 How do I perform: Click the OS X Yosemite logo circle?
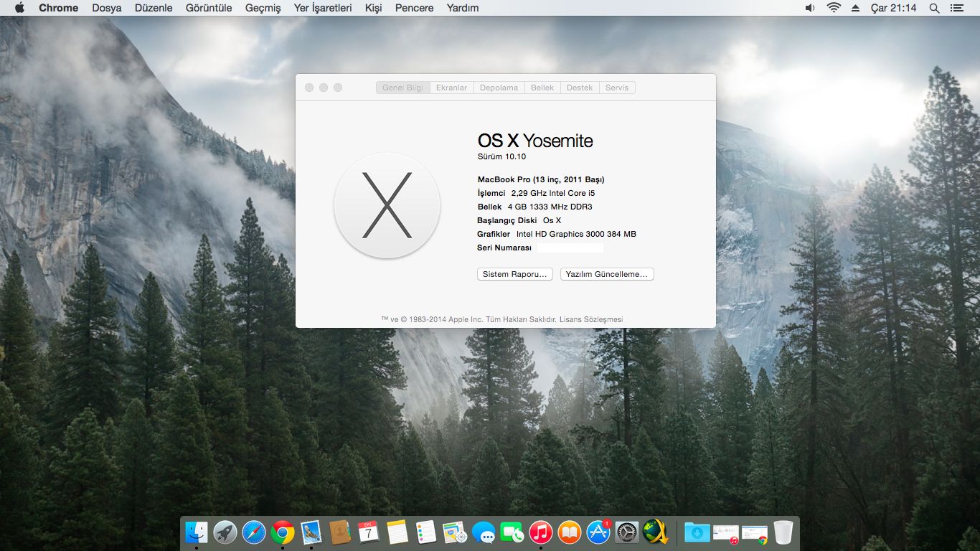point(387,205)
